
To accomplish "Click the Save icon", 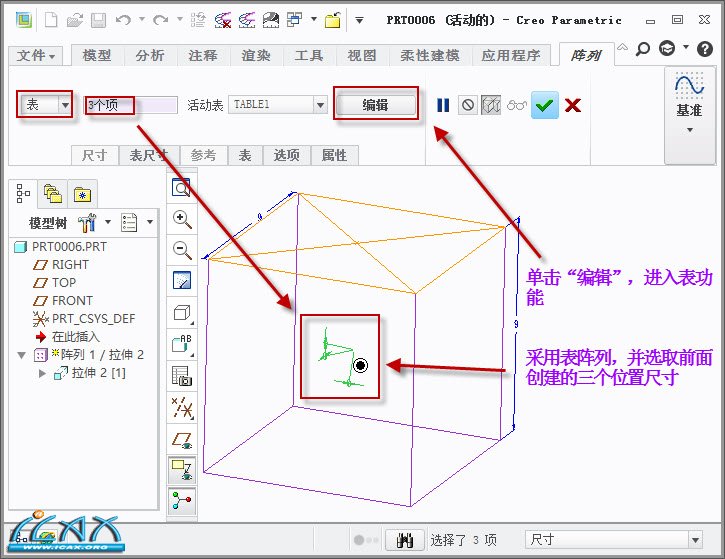I will (x=98, y=20).
